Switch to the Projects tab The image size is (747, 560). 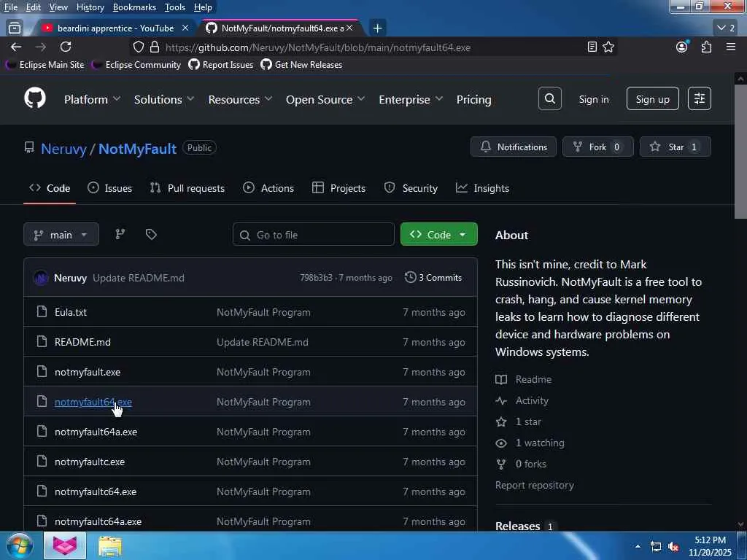coord(338,188)
